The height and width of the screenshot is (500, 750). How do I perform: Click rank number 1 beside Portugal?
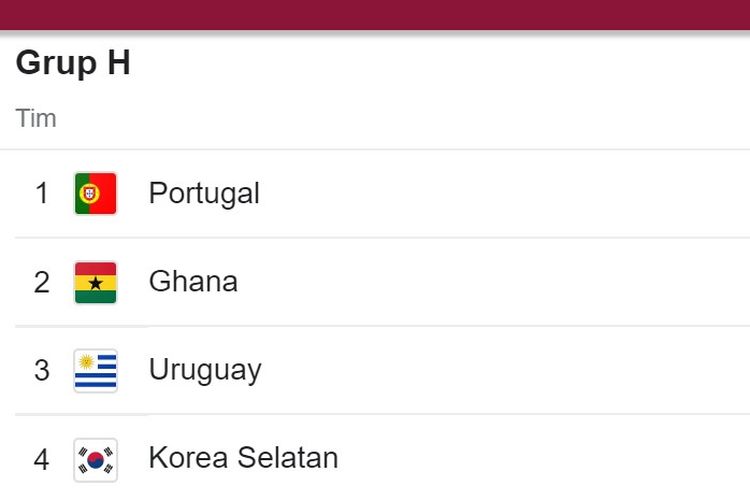click(x=42, y=193)
